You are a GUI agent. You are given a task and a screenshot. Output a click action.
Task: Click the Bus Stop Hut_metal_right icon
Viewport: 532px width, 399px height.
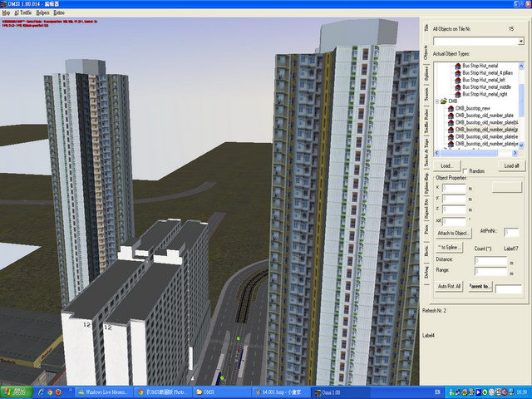(x=458, y=95)
